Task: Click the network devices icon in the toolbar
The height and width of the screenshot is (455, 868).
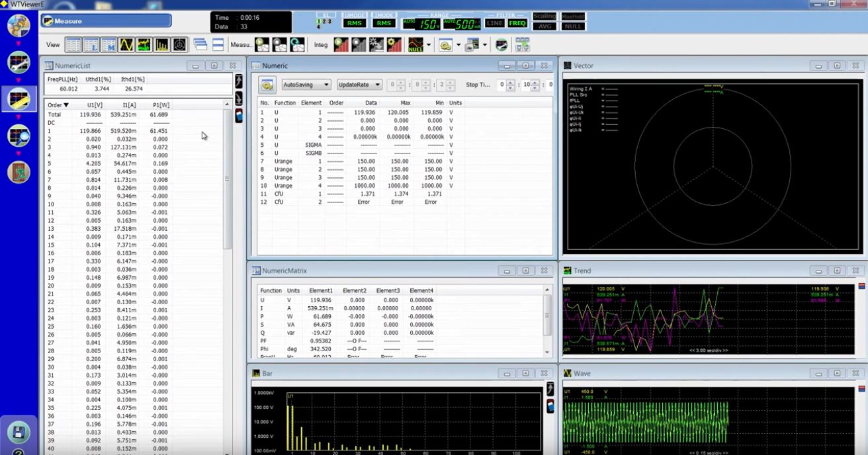Action: click(x=523, y=45)
